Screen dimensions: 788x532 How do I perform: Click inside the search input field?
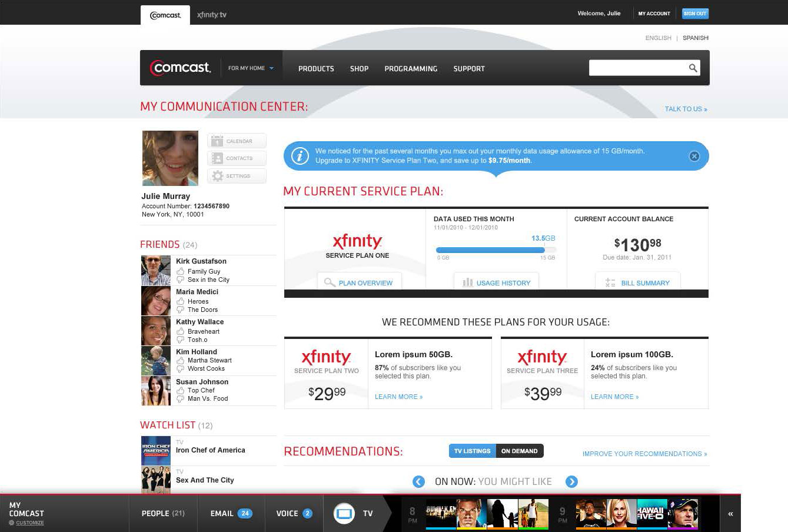(636, 68)
